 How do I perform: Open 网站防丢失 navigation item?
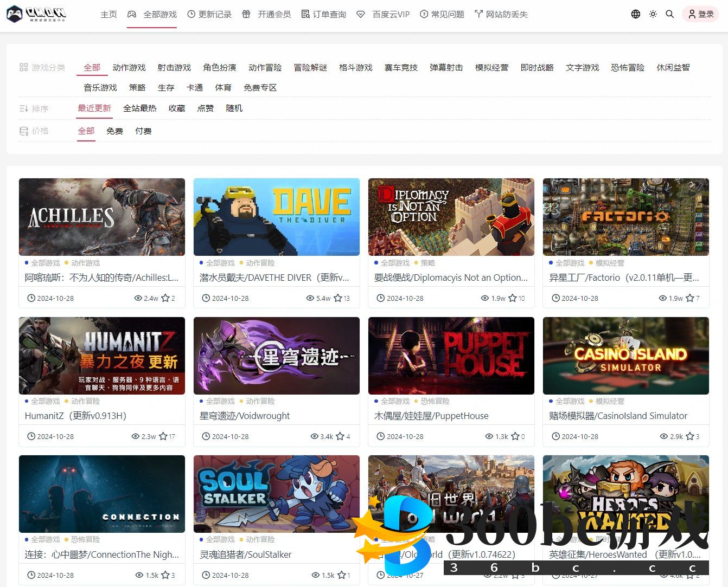[501, 14]
